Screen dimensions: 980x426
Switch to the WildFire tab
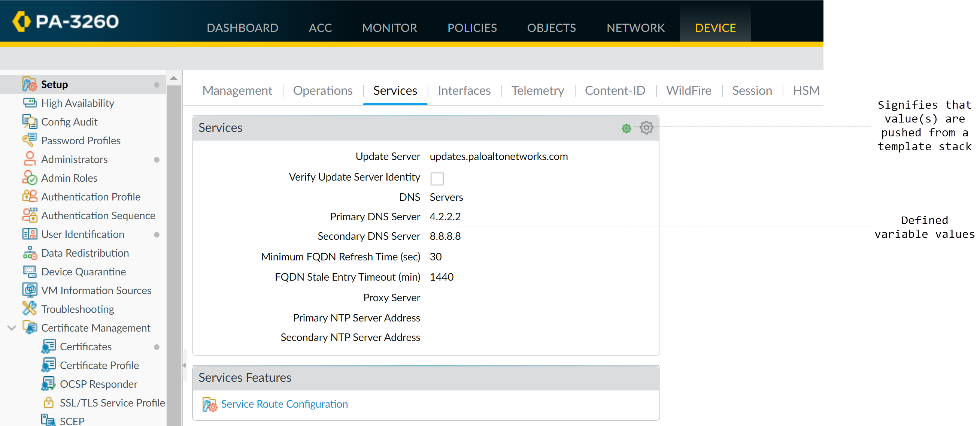tap(688, 91)
